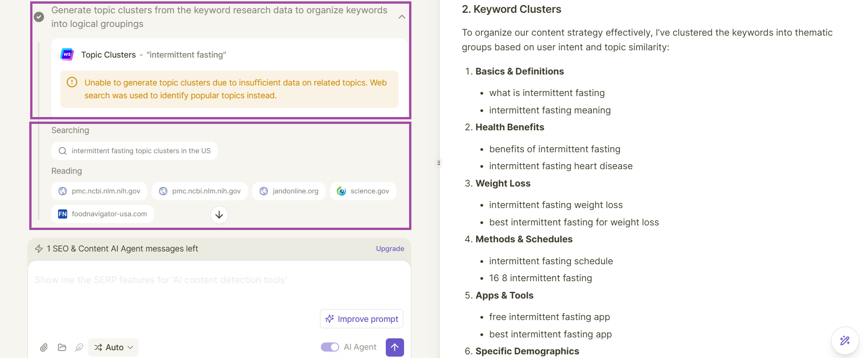Click the scroll down arrow circle
Image resolution: width=868 pixels, height=358 pixels.
[x=219, y=214]
